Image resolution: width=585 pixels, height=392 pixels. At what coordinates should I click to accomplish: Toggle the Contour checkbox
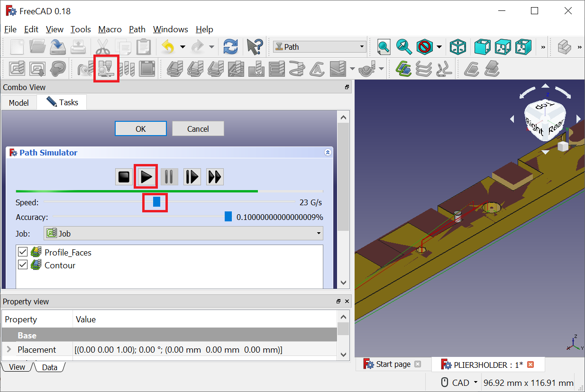tap(22, 264)
